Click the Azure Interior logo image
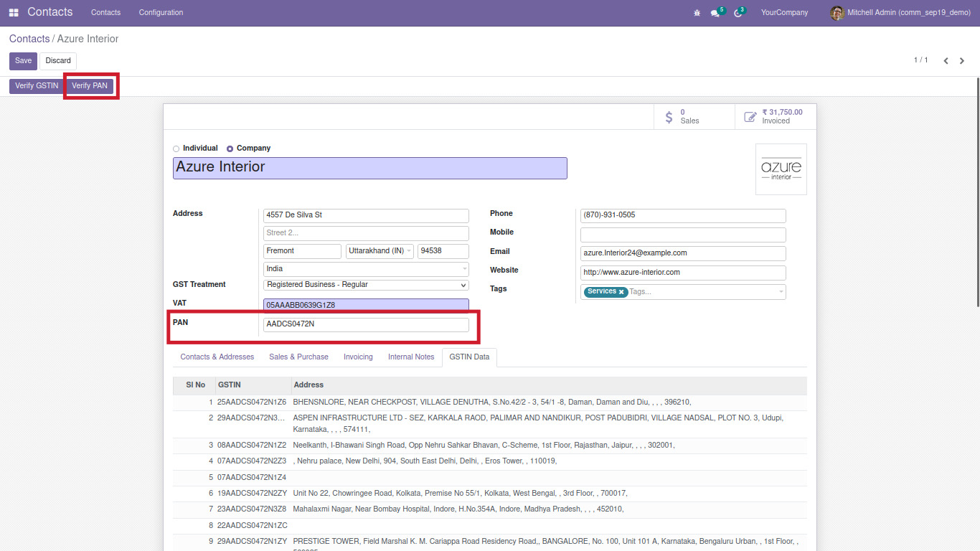The image size is (980, 551). 781,169
